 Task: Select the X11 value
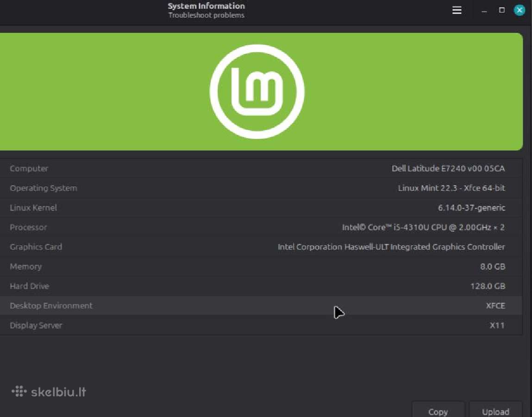pyautogui.click(x=497, y=325)
